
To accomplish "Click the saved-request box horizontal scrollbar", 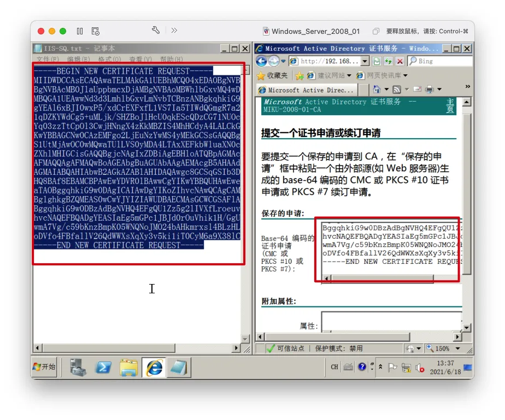I will coord(382,278).
